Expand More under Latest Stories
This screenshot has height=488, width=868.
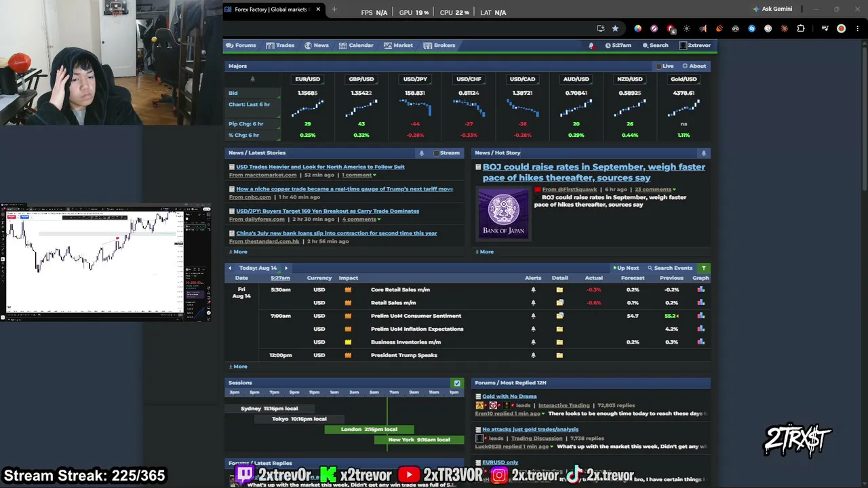(238, 251)
